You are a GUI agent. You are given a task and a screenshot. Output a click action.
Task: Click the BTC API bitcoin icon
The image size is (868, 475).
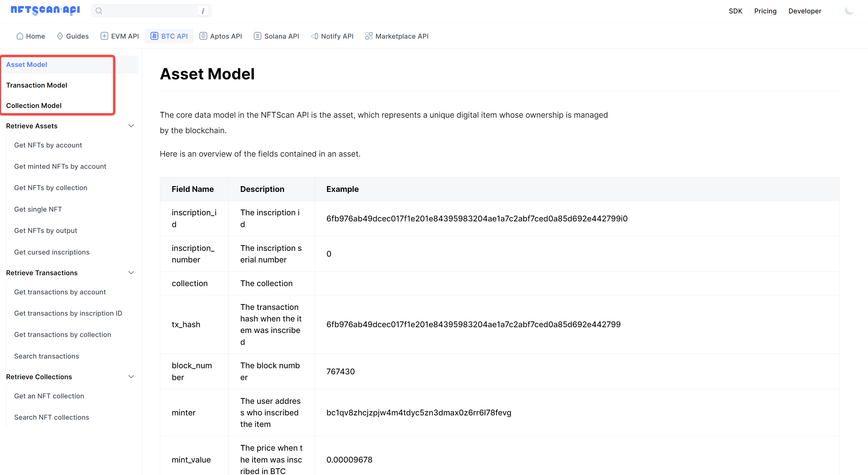[x=154, y=36]
